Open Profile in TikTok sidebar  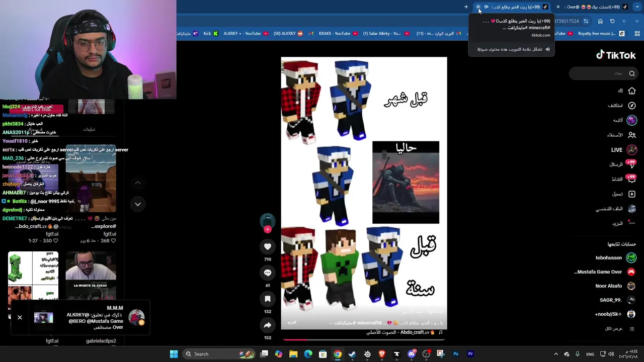(x=632, y=209)
